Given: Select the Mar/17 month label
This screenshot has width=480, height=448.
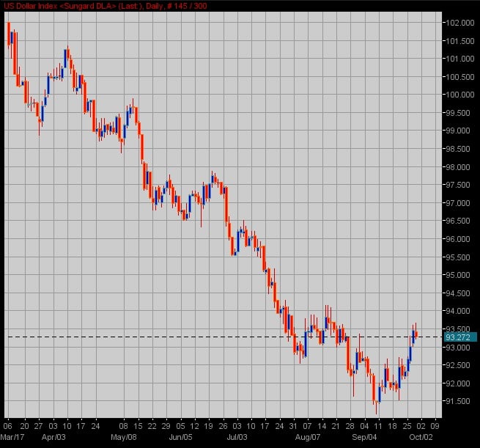Looking at the screenshot, I should pyautogui.click(x=12, y=437).
